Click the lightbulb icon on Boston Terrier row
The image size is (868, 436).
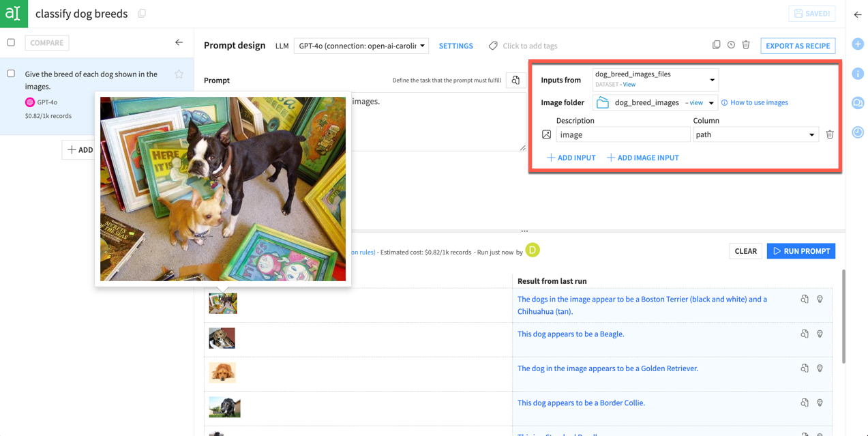tap(820, 299)
